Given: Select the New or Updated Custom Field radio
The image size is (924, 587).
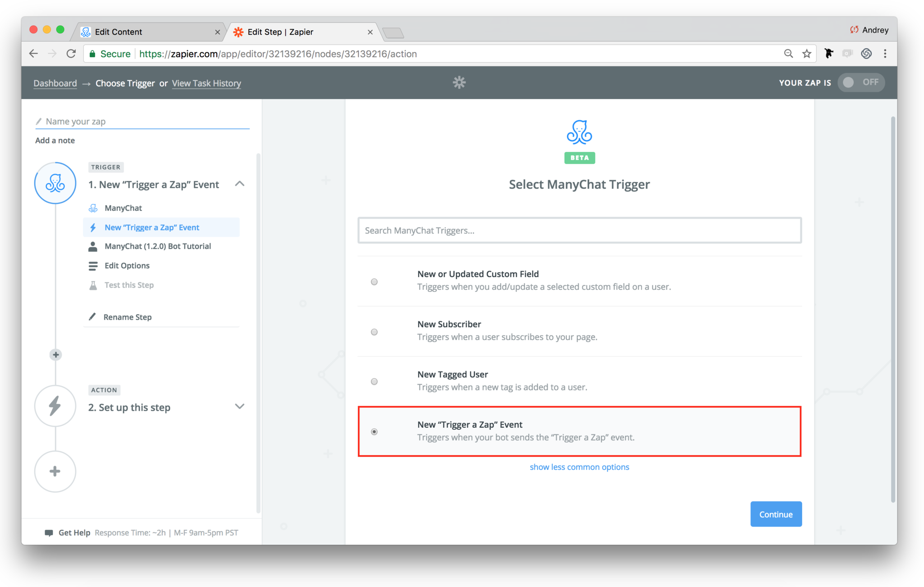Looking at the screenshot, I should [x=374, y=282].
